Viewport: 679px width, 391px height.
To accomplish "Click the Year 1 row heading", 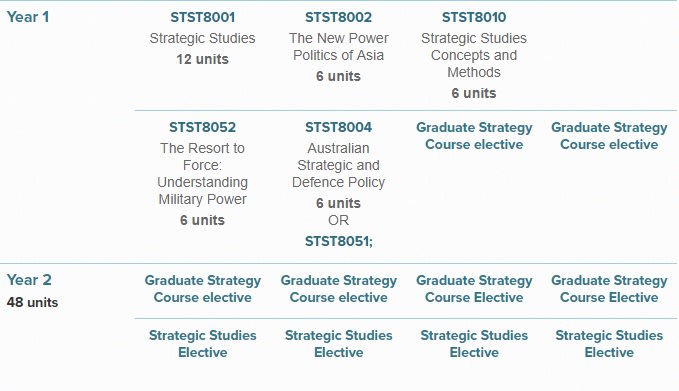I will (x=28, y=17).
